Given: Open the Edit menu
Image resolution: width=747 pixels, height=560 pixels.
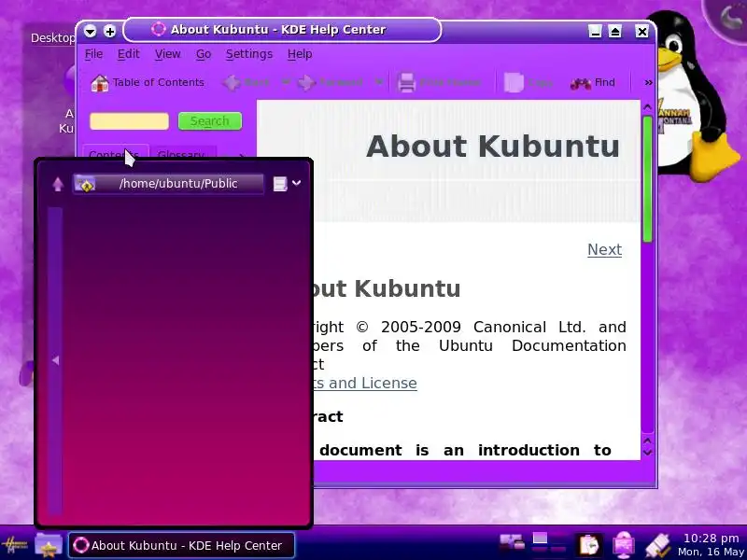Looking at the screenshot, I should [128, 54].
